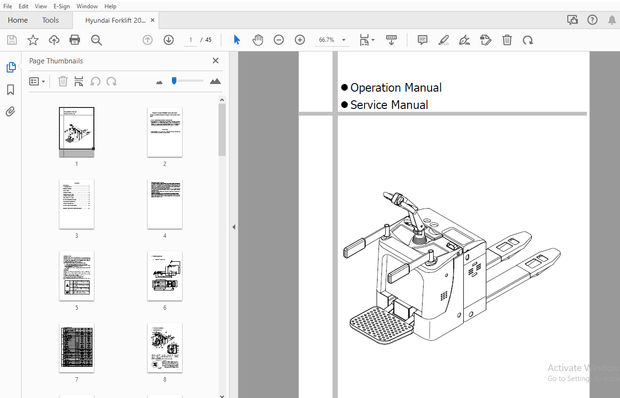Screen dimensions: 620x398
Task: Click the stamp tool icon
Action: click(x=486, y=40)
